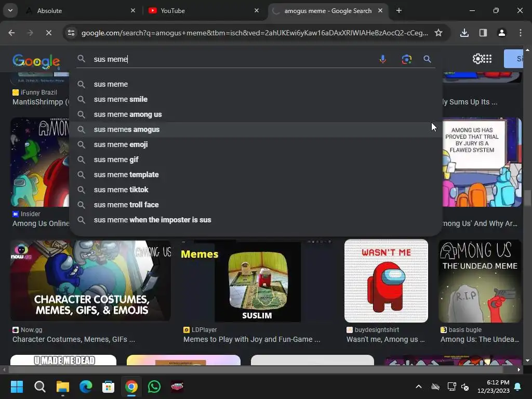Select the amogus meme Google Search tab
Image resolution: width=532 pixels, height=399 pixels.
pos(327,10)
